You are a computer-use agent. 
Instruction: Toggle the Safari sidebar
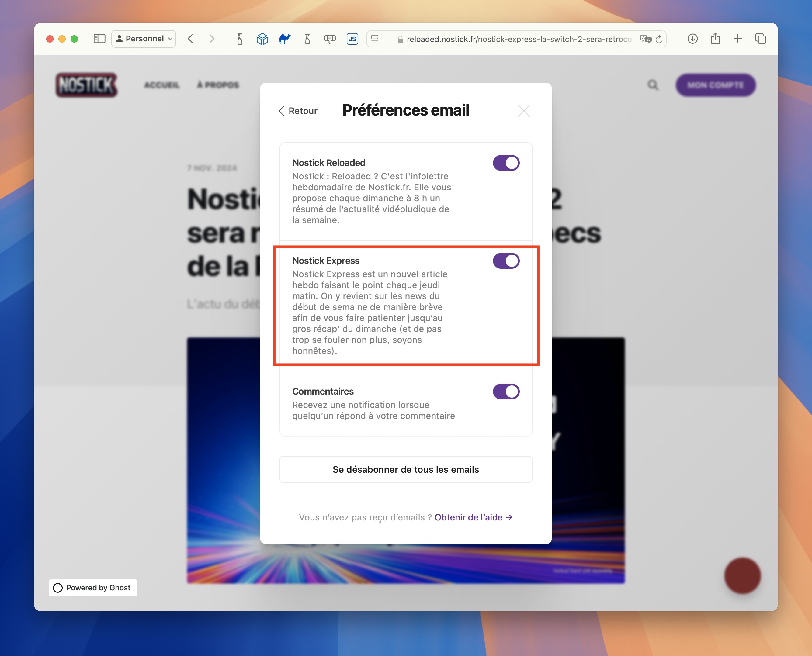click(x=99, y=39)
